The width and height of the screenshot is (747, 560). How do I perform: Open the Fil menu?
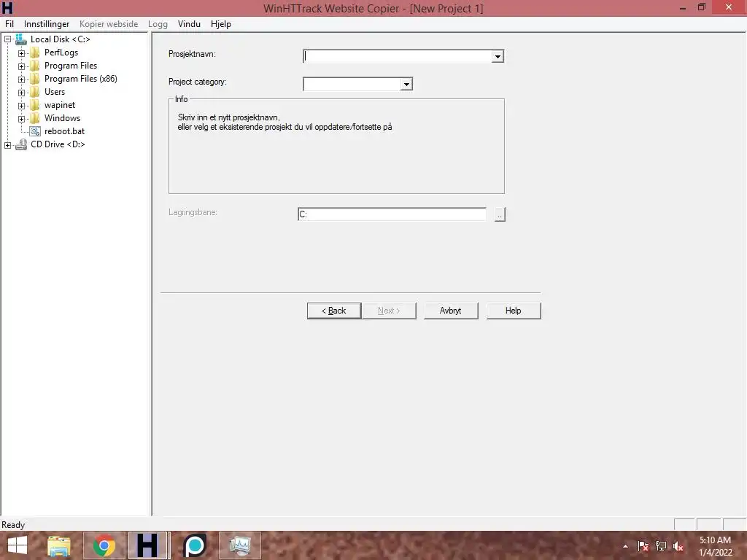pos(9,24)
